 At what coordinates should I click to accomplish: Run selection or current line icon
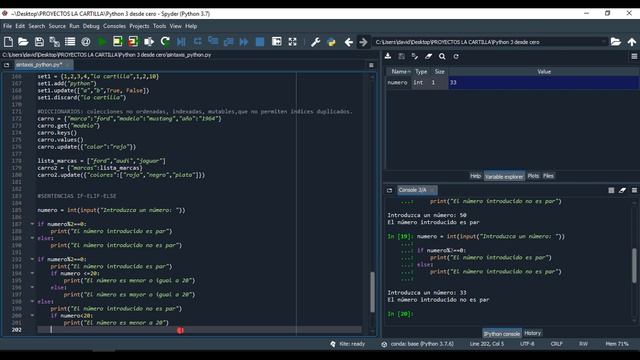pos(149,42)
